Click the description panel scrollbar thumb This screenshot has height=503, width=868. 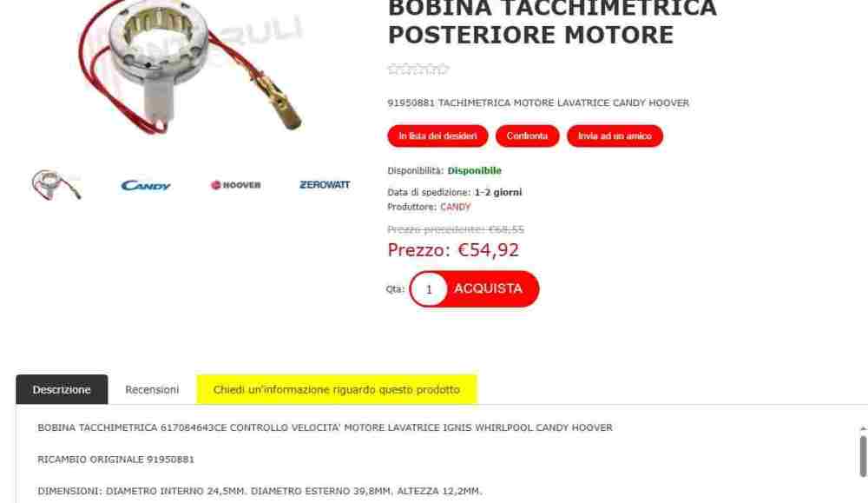coord(863,456)
